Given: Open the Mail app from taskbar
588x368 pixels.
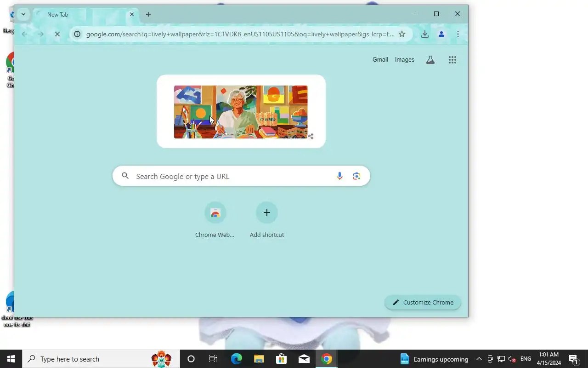Looking at the screenshot, I should pyautogui.click(x=304, y=359).
